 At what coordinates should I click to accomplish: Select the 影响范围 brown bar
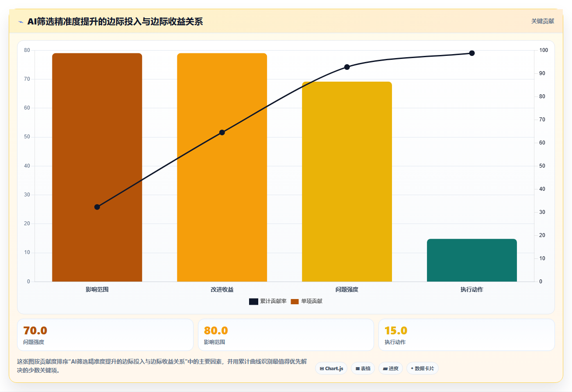tap(97, 167)
